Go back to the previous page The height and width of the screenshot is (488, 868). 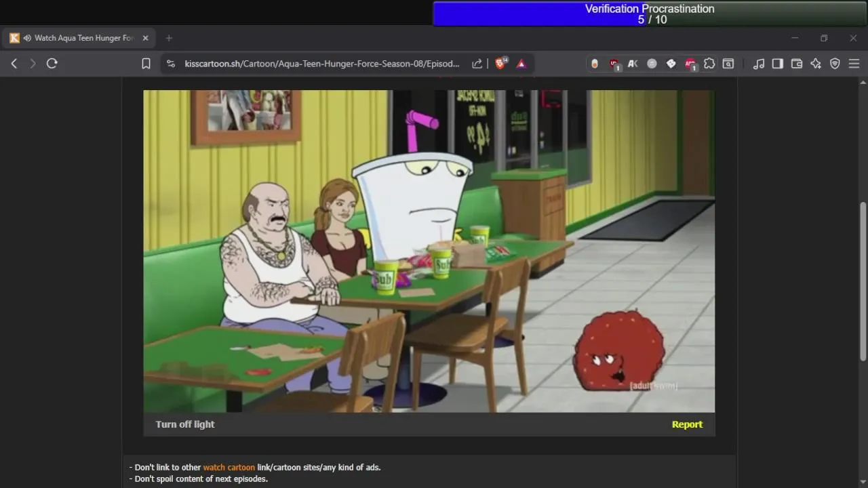click(14, 64)
